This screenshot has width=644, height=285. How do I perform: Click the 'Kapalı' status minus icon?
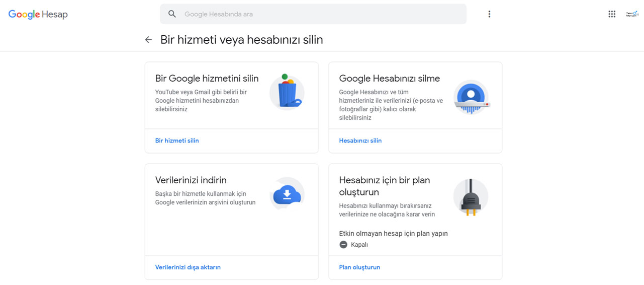(343, 245)
